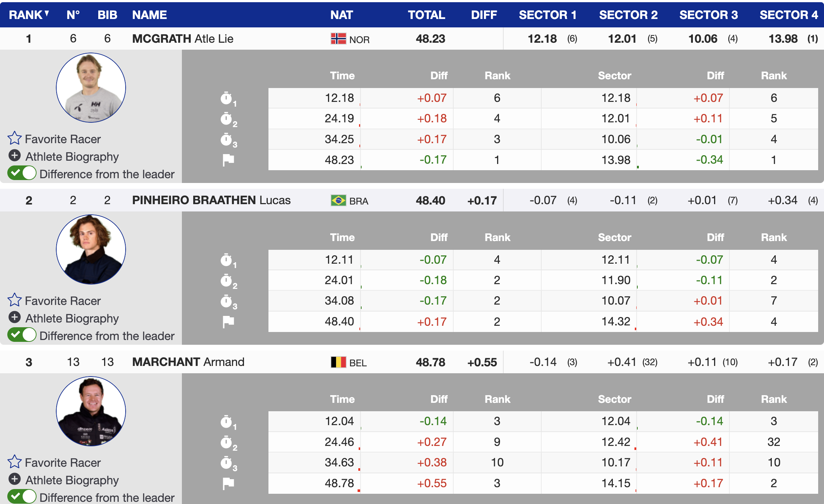
Task: Click the finish flag icon for McGrath
Action: 228,160
